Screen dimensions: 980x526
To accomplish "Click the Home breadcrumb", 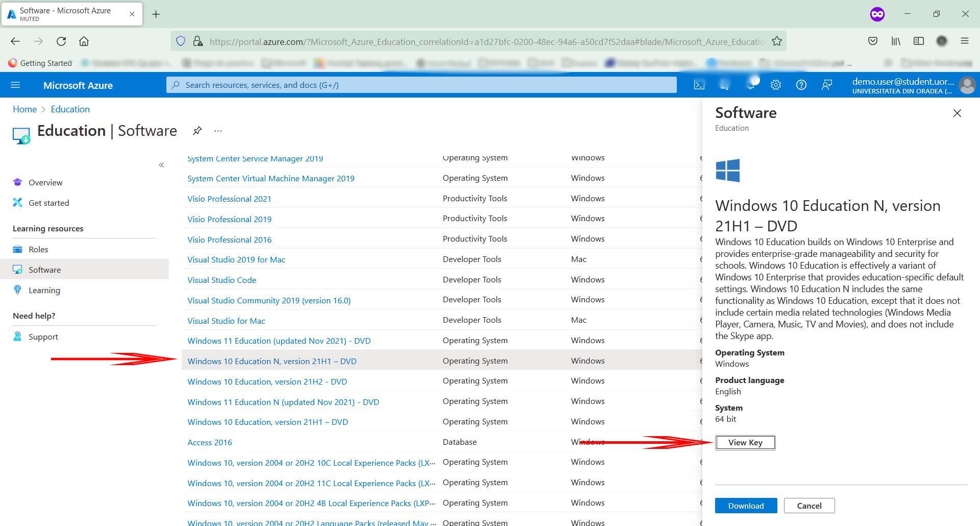I will point(24,109).
